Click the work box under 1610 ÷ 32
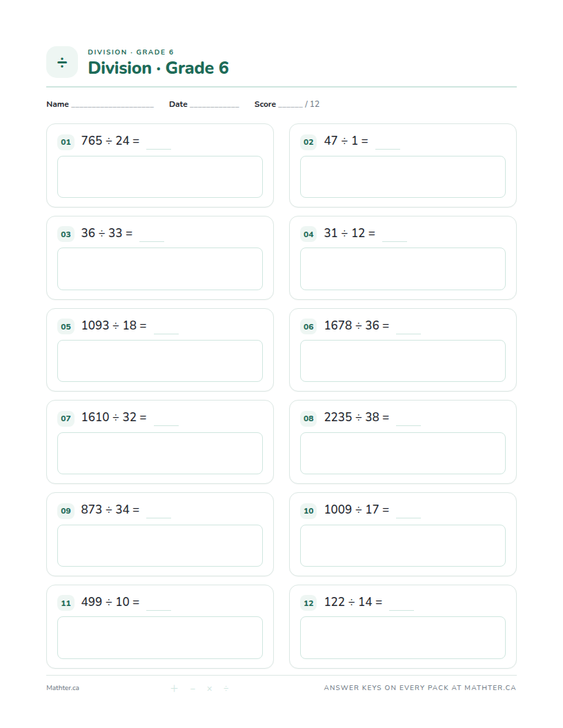The width and height of the screenshot is (563, 728). tap(160, 454)
